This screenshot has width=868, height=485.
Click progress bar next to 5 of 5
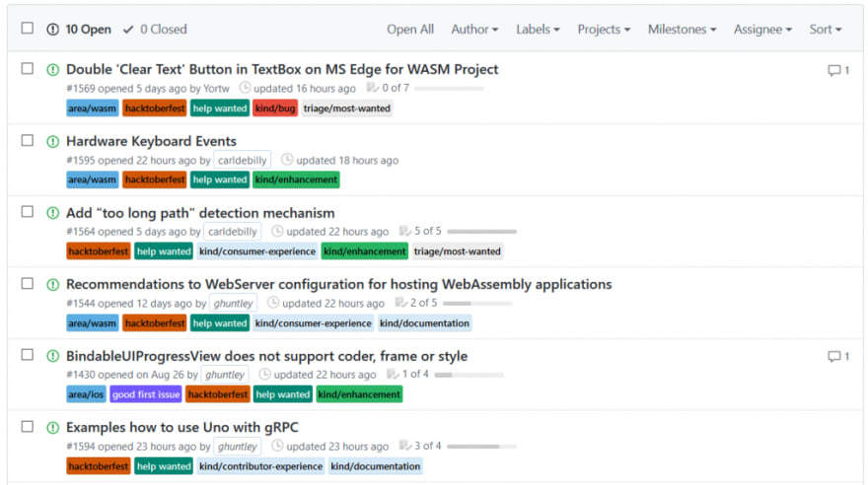pos(481,232)
